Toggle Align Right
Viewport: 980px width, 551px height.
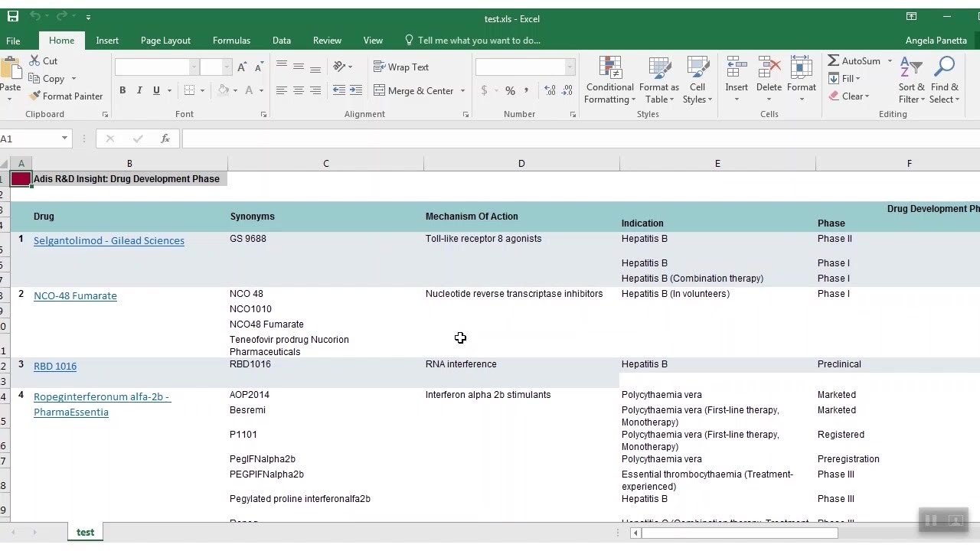[x=315, y=90]
